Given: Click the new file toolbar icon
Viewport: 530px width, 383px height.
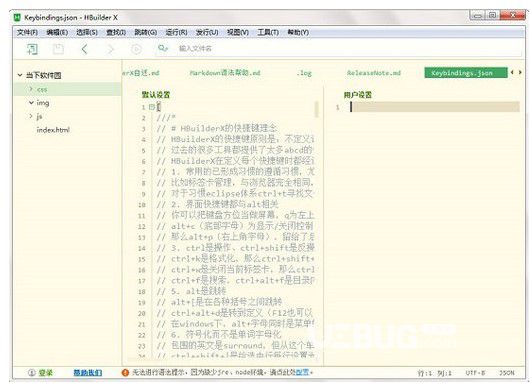Looking at the screenshot, I should click(x=32, y=49).
